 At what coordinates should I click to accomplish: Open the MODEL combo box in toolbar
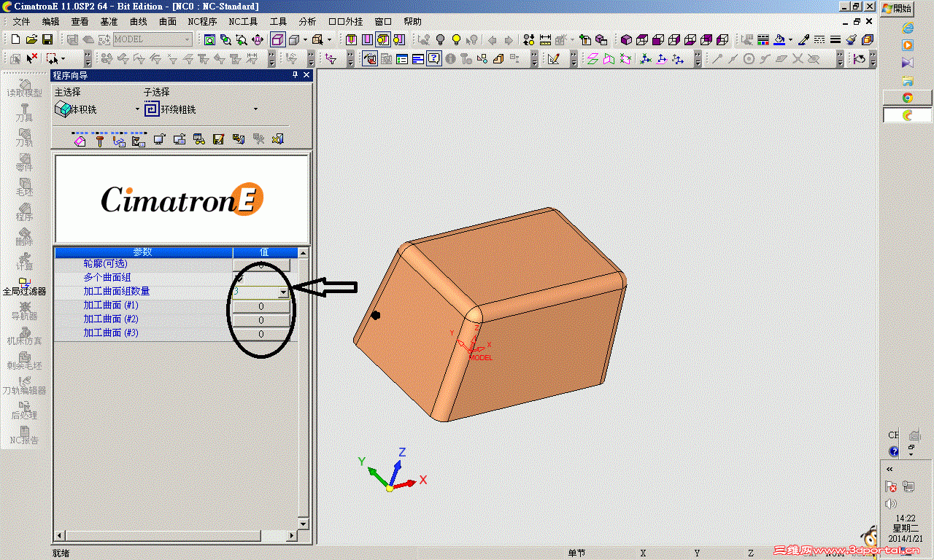153,39
